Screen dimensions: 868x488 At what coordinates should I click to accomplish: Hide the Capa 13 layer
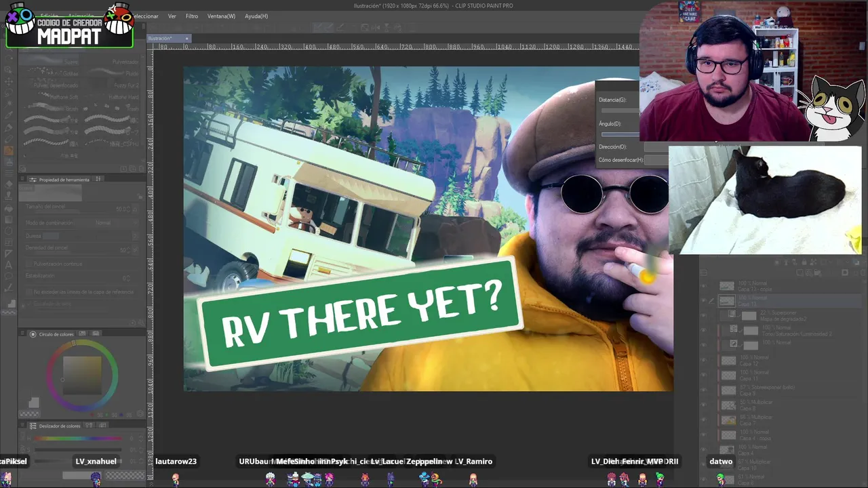(703, 300)
